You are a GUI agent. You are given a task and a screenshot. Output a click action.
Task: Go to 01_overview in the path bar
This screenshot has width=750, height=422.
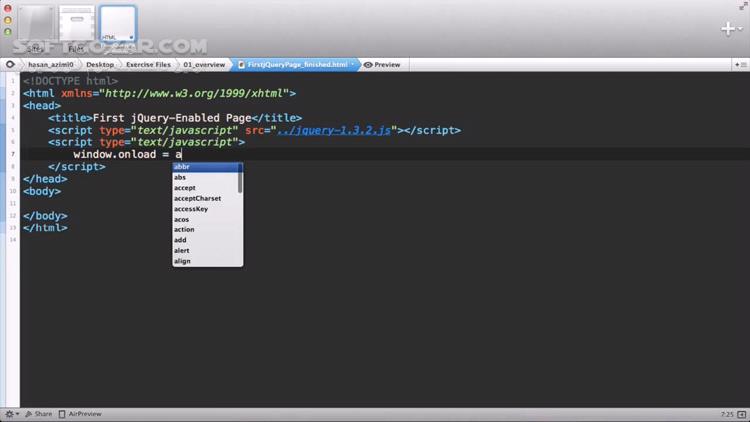coord(204,65)
